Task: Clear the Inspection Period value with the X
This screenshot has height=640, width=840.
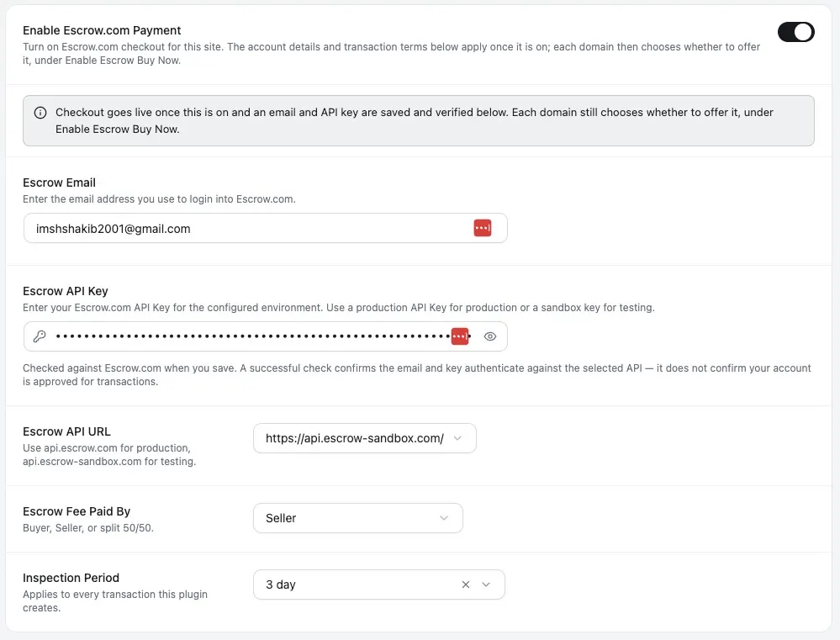Action: (466, 584)
